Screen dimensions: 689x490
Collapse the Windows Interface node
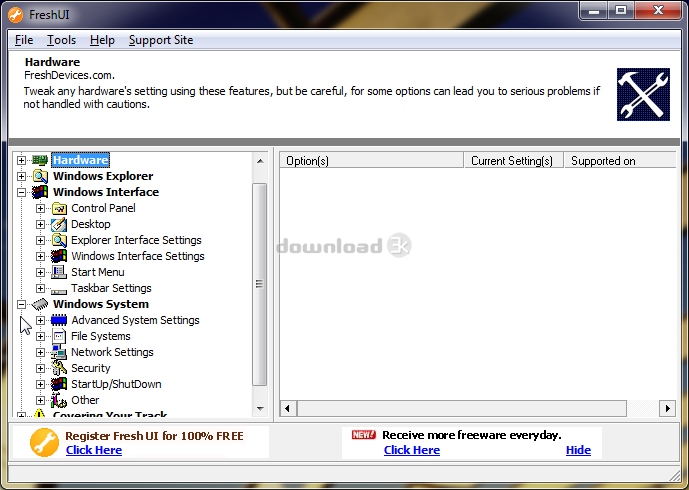click(21, 192)
